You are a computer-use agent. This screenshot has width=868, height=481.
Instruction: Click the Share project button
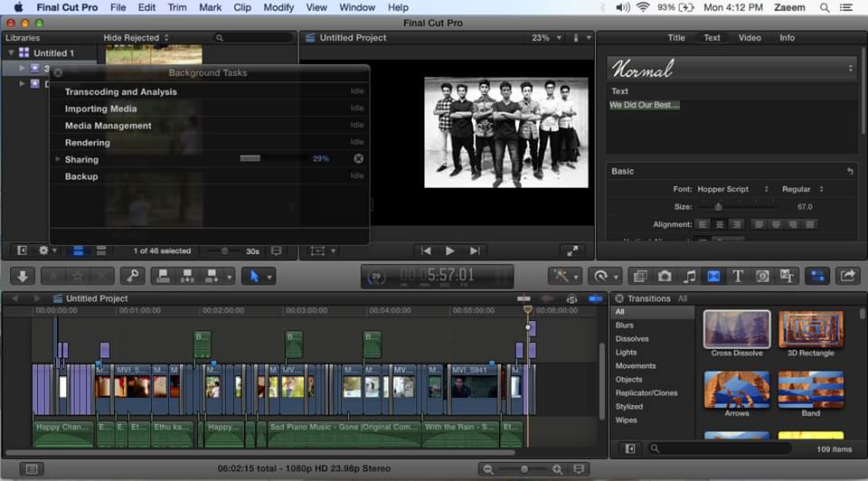point(847,276)
